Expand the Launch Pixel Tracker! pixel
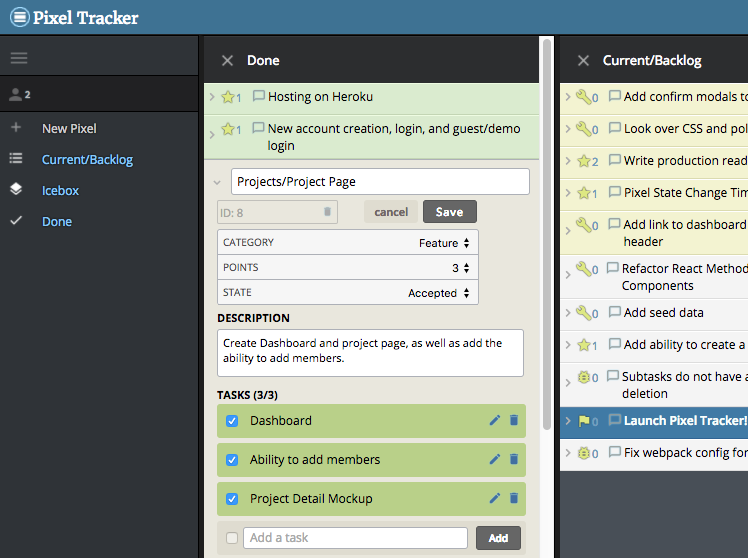 click(x=568, y=421)
